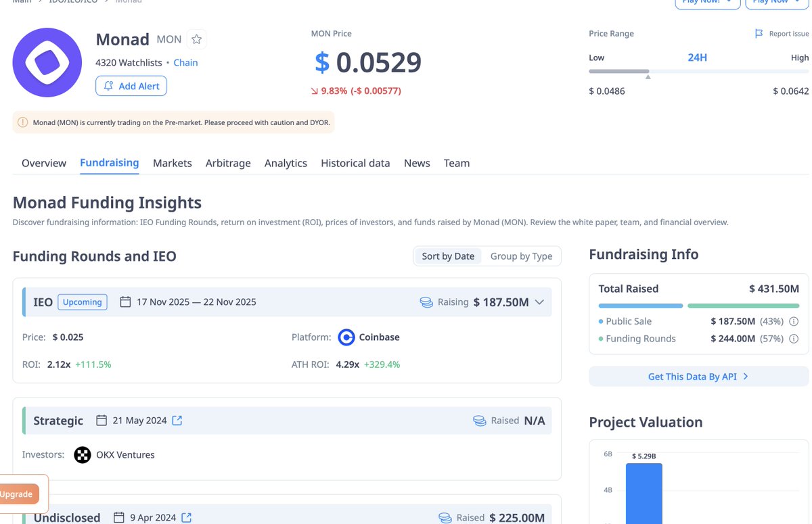812x524 pixels.
Task: Click the Total Raised $ 431.50M value
Action: tap(774, 289)
